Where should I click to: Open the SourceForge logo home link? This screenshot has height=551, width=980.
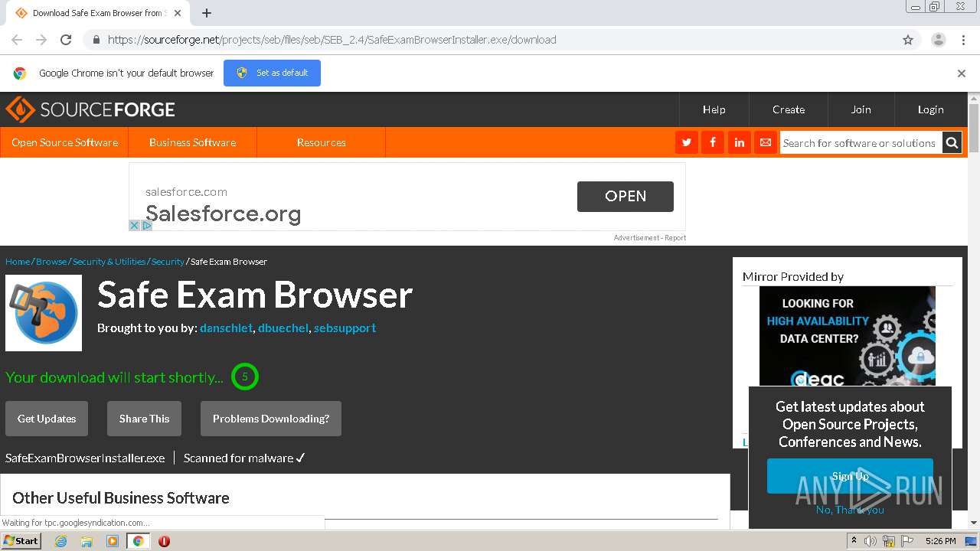coord(90,109)
